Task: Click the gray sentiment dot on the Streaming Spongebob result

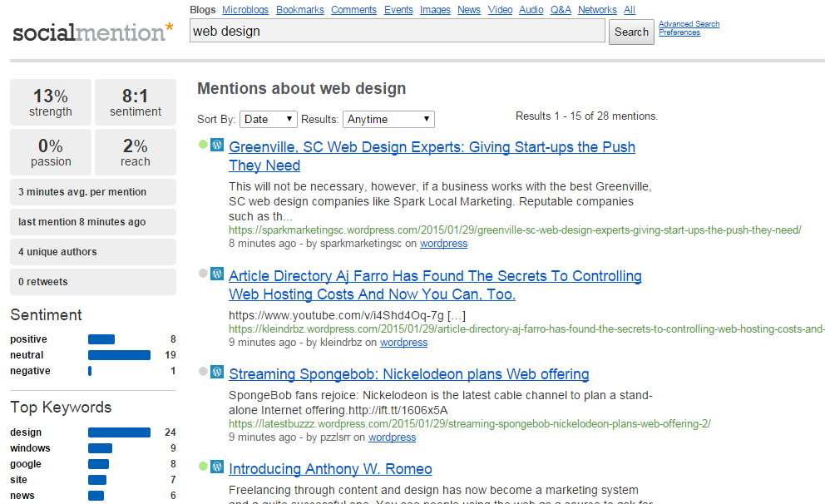Action: click(x=203, y=372)
